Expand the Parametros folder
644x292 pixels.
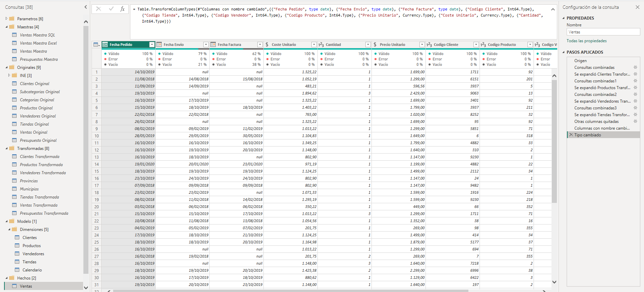[7, 19]
